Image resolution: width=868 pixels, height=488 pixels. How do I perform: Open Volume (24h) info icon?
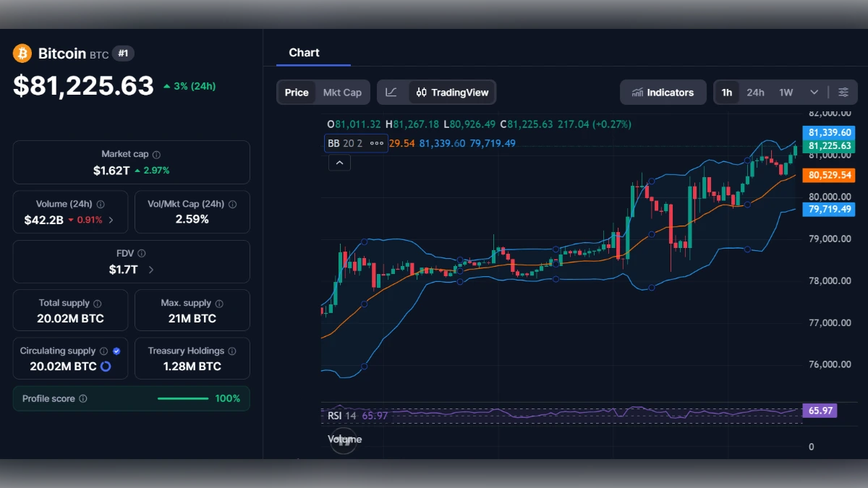[101, 205]
